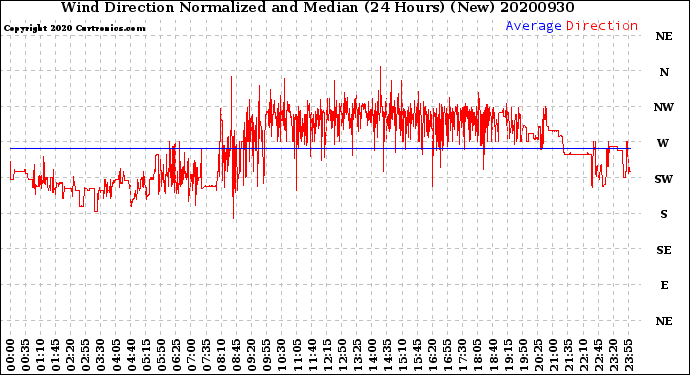Viewport: 690px width, 375px height.
Task: Click the N label on direction axis
Action: [664, 72]
